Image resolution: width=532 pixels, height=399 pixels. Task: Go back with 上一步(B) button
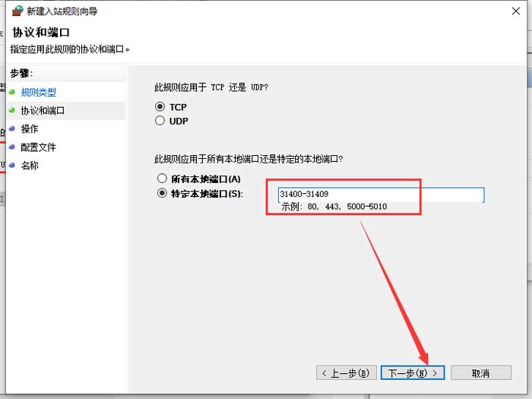click(347, 373)
